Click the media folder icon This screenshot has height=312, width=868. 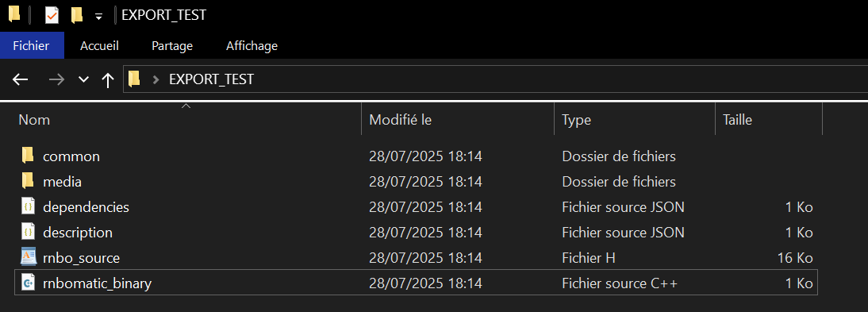coord(28,181)
